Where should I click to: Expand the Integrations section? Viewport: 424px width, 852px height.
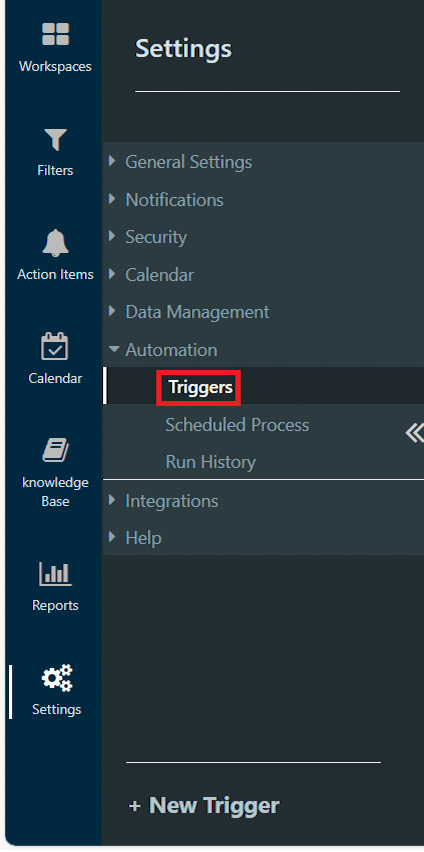[264, 500]
